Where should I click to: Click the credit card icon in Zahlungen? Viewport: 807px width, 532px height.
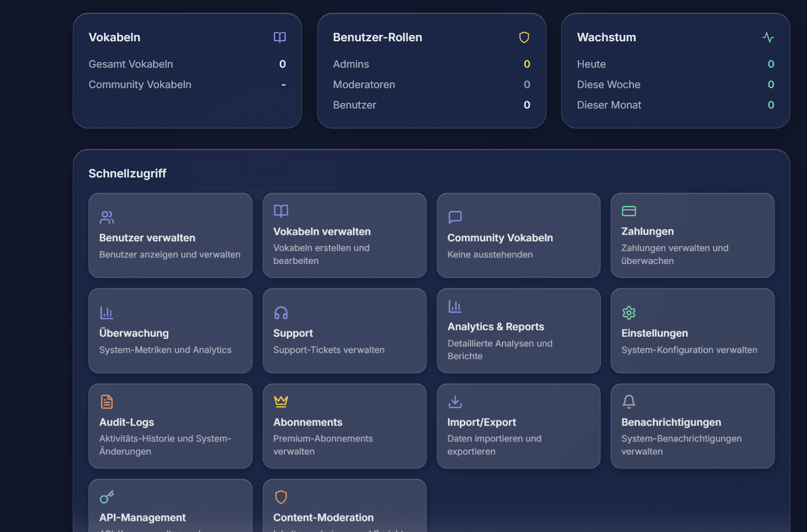(629, 211)
